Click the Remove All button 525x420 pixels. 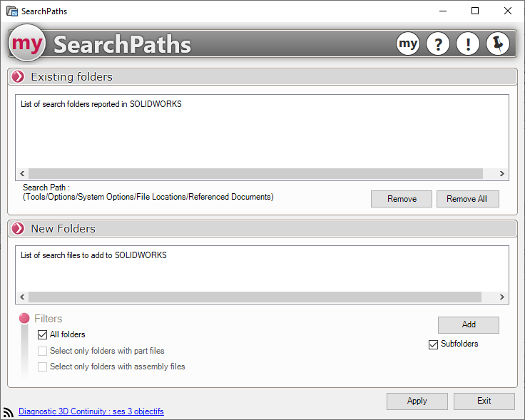pos(468,199)
